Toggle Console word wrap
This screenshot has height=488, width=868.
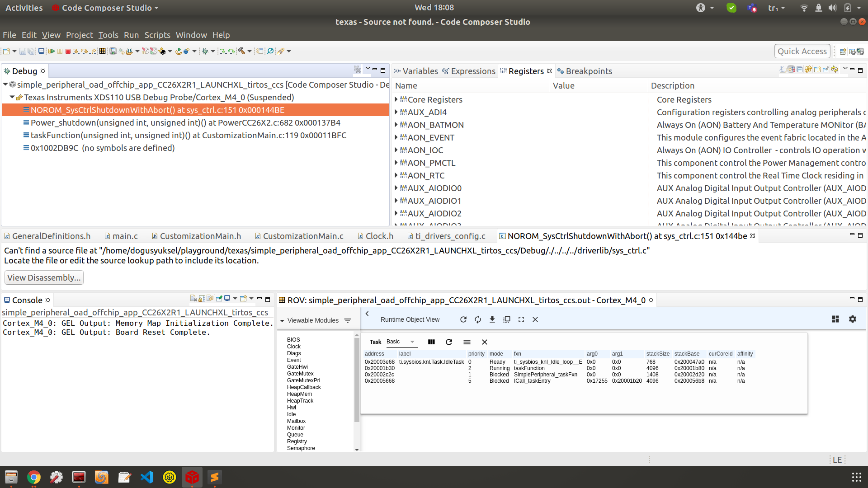[210, 298]
